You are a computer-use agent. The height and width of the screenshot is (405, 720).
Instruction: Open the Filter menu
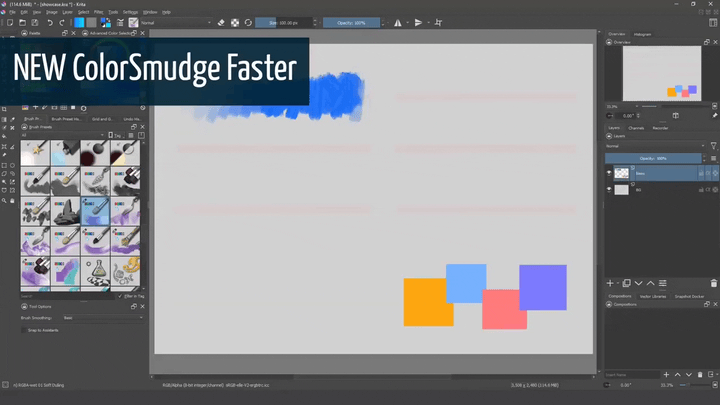pos(98,12)
